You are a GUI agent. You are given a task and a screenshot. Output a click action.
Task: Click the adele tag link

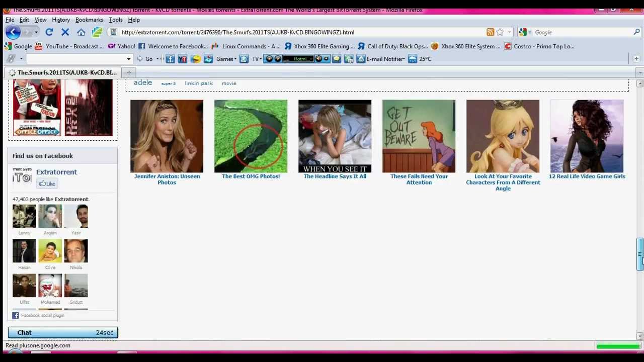pos(143,82)
